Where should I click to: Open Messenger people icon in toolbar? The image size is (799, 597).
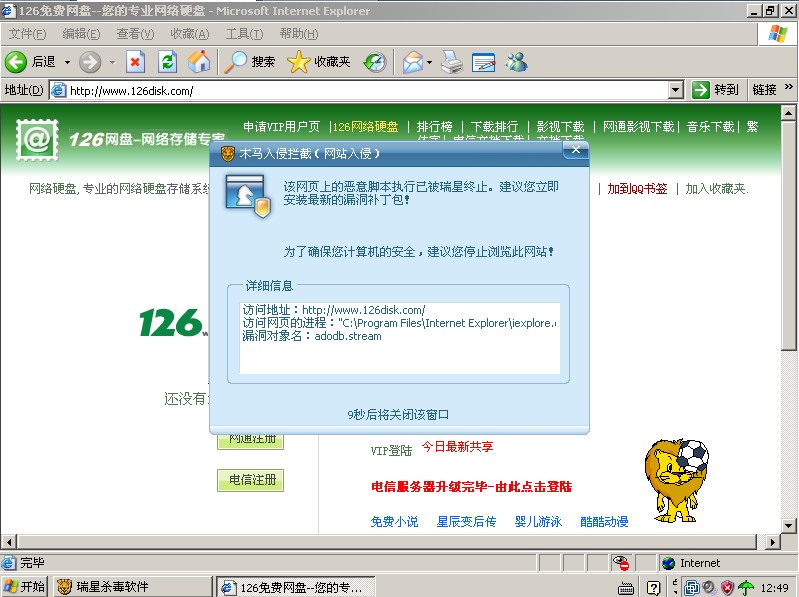pos(516,62)
